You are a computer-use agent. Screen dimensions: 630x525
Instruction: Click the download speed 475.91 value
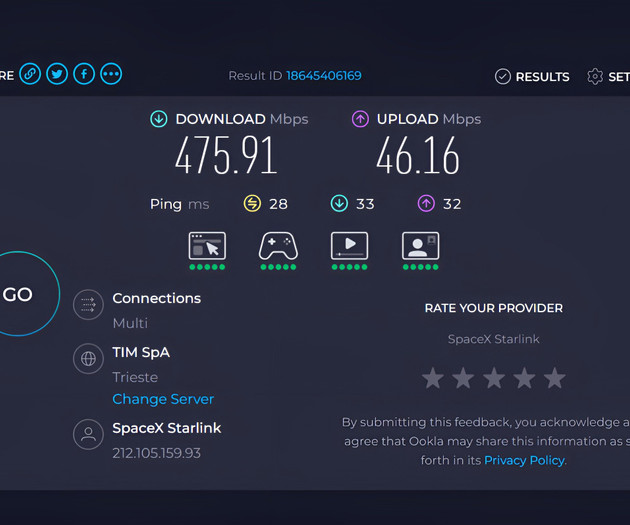(226, 155)
